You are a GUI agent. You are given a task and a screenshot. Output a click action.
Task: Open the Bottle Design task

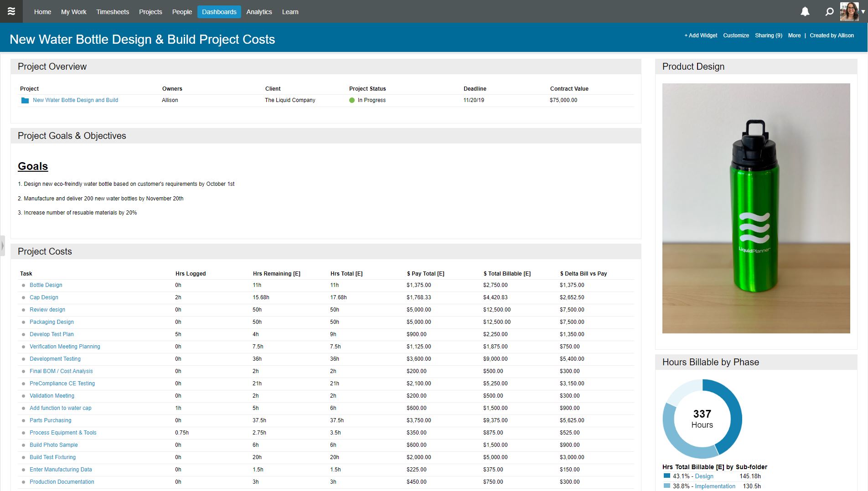(46, 285)
